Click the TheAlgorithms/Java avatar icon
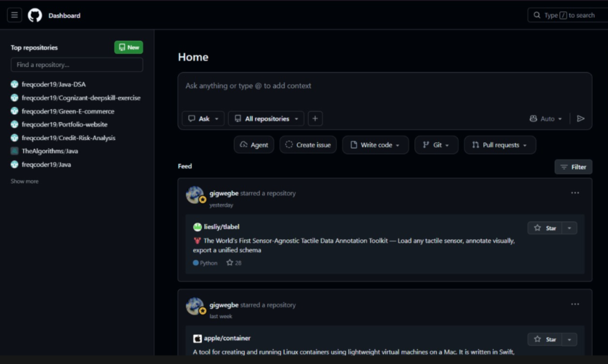608x364 pixels. [x=15, y=151]
